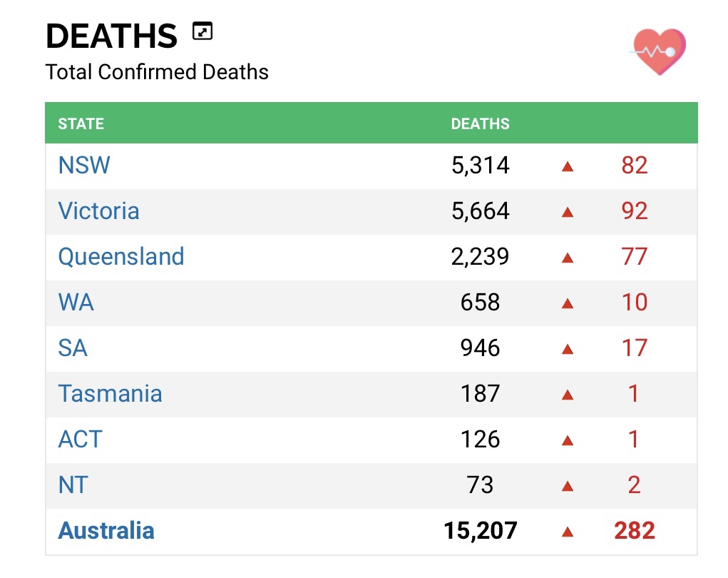Click the red triangle in Australia row
Screen dimensions: 728x578
coord(568,532)
